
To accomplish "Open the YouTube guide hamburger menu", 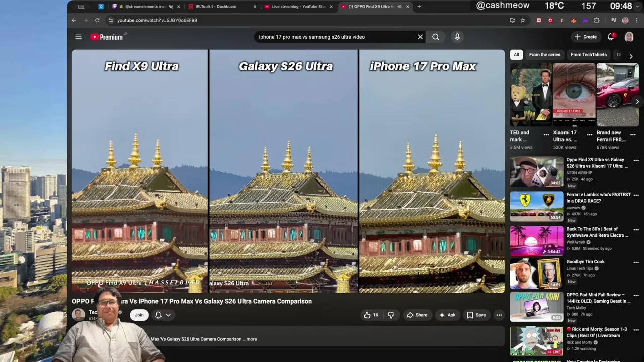I will coord(78,37).
